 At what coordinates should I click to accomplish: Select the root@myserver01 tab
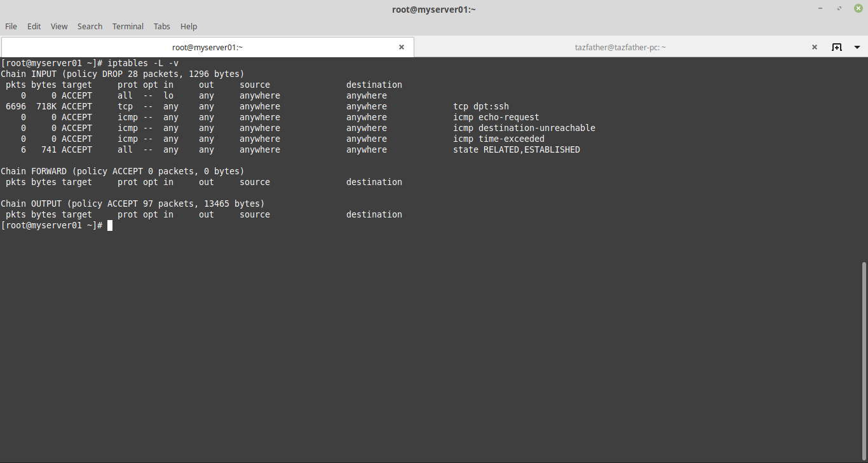point(207,47)
